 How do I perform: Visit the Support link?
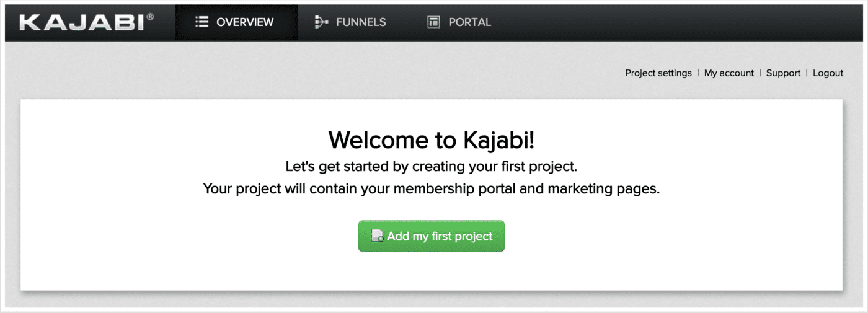coord(783,73)
